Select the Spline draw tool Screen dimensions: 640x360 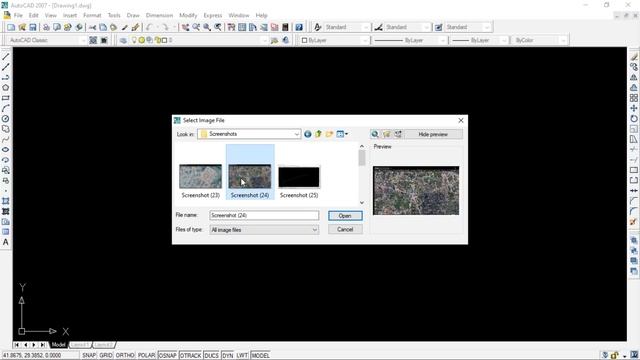point(6,139)
